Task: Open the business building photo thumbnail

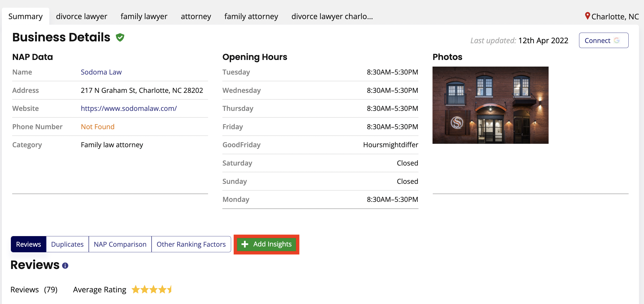Action: pos(491,105)
